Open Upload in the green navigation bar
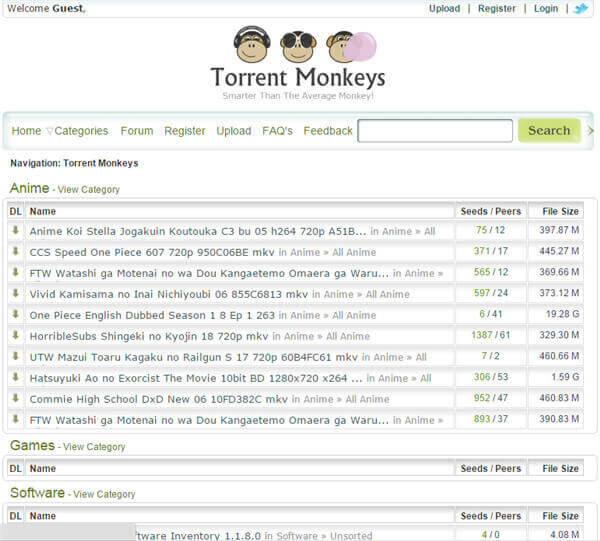Image resolution: width=600 pixels, height=541 pixels. pos(233,131)
